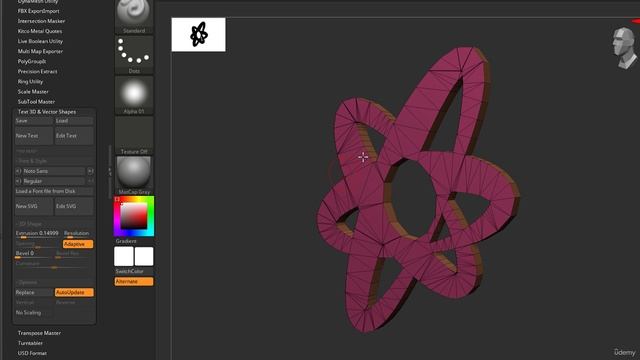The image size is (640, 360).
Task: Expand the Turntabler section
Action: [x=30, y=343]
